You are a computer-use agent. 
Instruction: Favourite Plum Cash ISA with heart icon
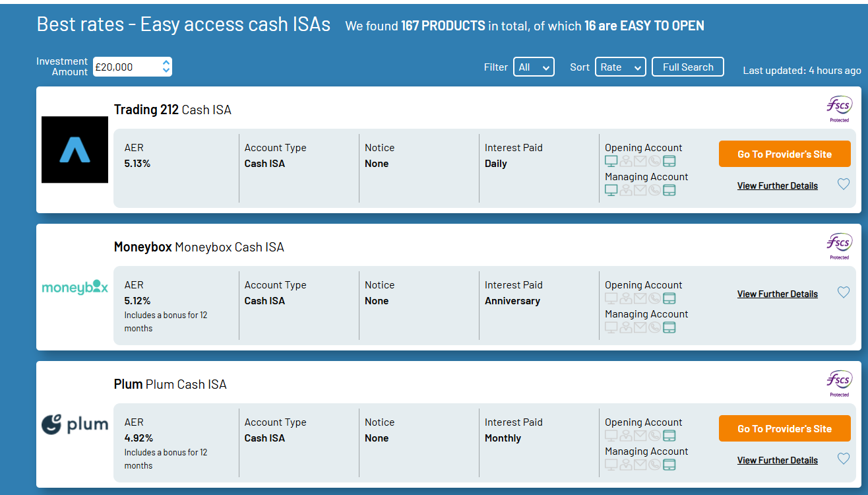[844, 459]
